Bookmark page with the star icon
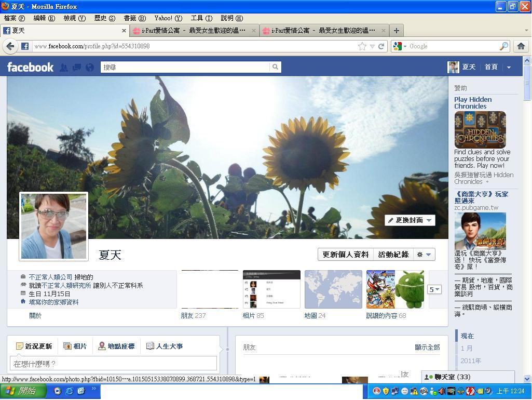 pyautogui.click(x=362, y=46)
